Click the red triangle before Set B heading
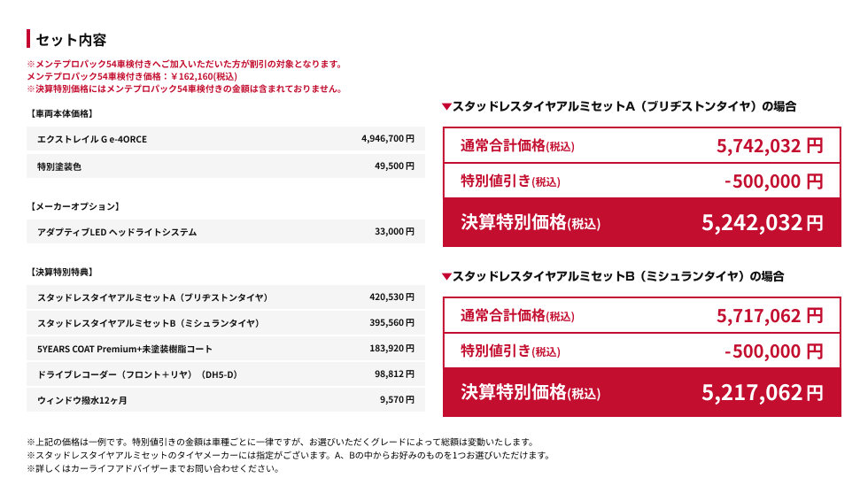Viewport: 868px width, 501px height. coord(446,277)
